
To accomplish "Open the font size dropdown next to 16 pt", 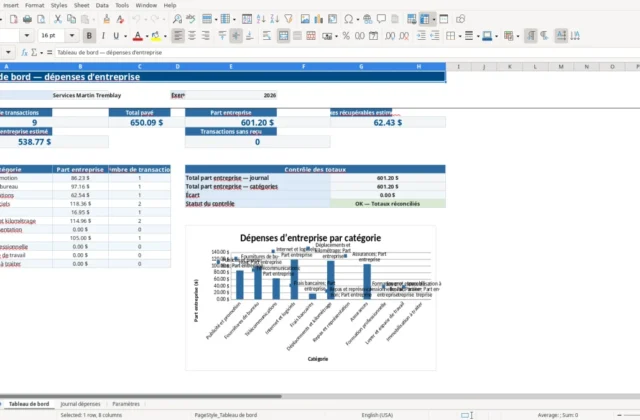I will pos(72,36).
